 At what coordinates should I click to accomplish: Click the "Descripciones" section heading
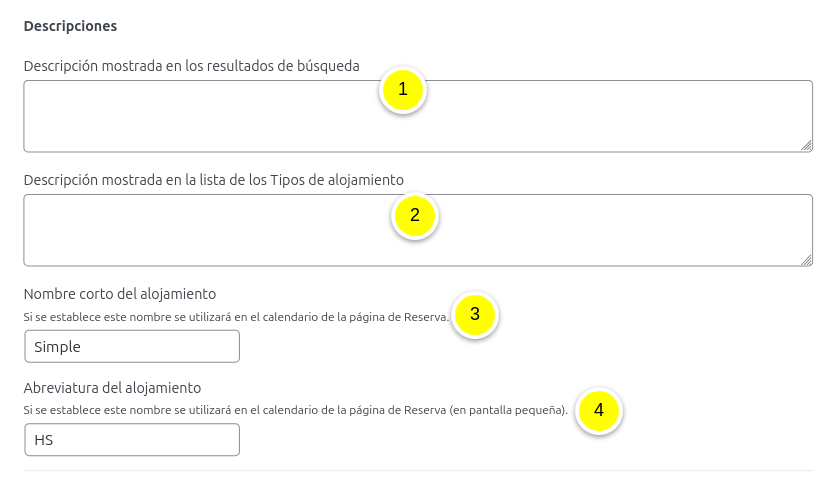(x=70, y=24)
